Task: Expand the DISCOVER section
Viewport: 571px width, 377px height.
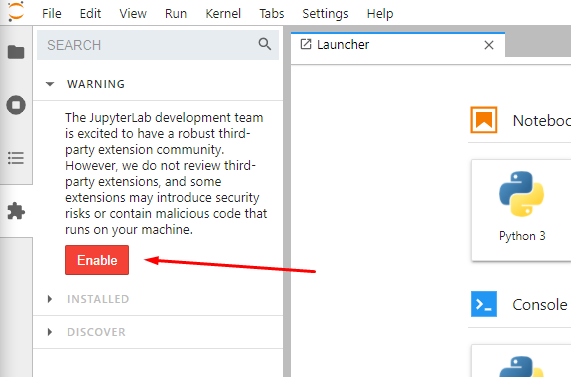Action: point(158,332)
